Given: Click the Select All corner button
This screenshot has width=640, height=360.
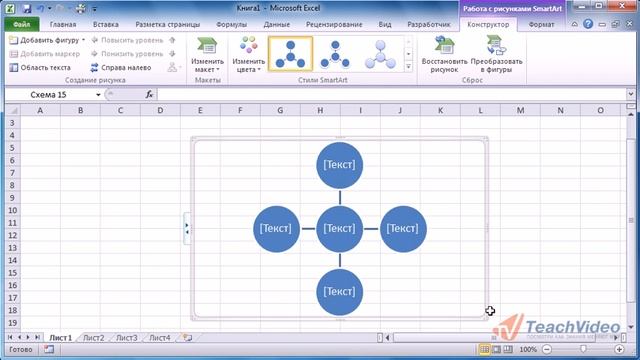Looking at the screenshot, I should (13, 110).
